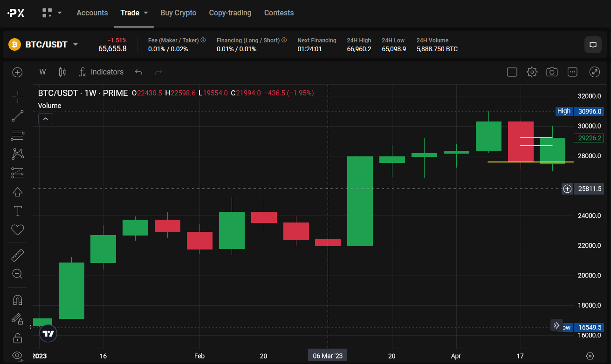Collapse the indicator legend chevron
Image resolution: width=611 pixels, height=364 pixels.
tap(46, 119)
